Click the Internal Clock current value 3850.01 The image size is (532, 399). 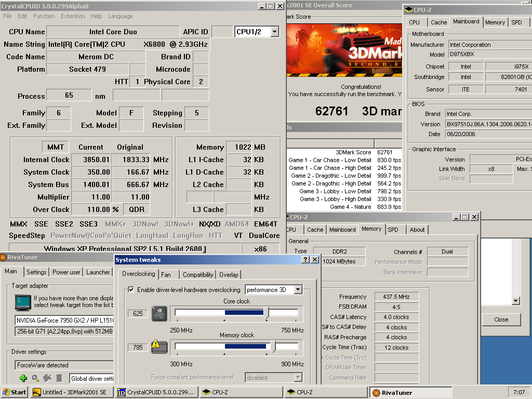[91, 159]
